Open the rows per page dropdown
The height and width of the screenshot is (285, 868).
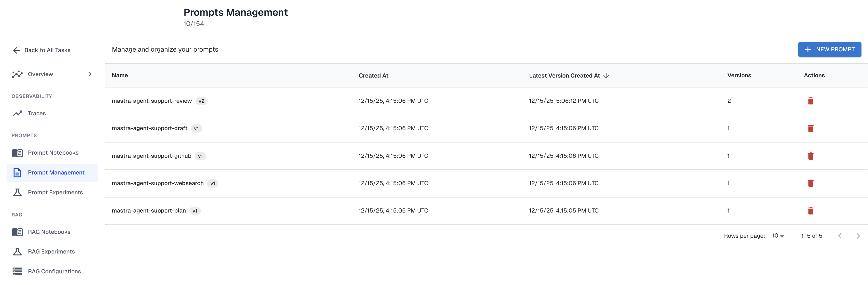tap(778, 236)
